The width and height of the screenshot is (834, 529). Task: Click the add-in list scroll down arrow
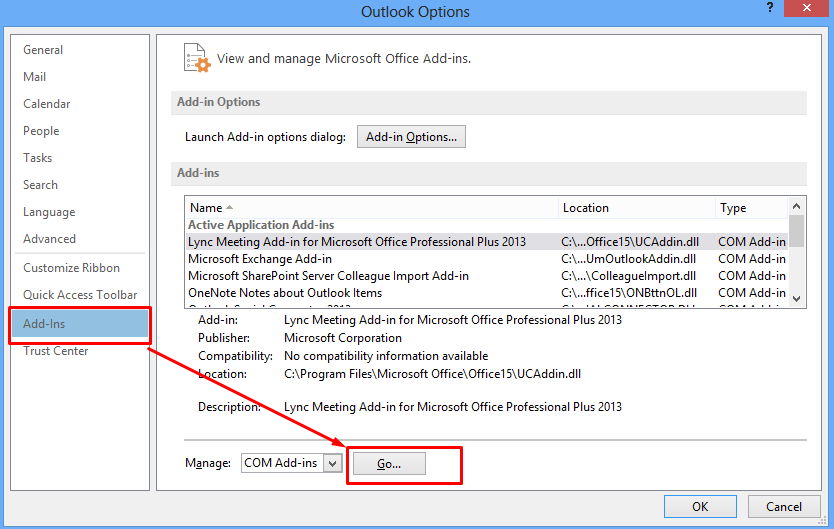[x=796, y=299]
